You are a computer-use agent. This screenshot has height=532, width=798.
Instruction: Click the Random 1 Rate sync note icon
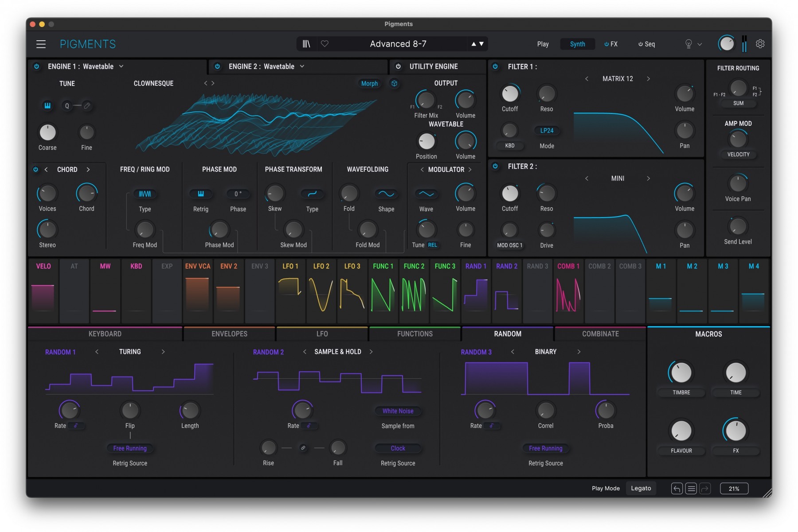click(76, 426)
